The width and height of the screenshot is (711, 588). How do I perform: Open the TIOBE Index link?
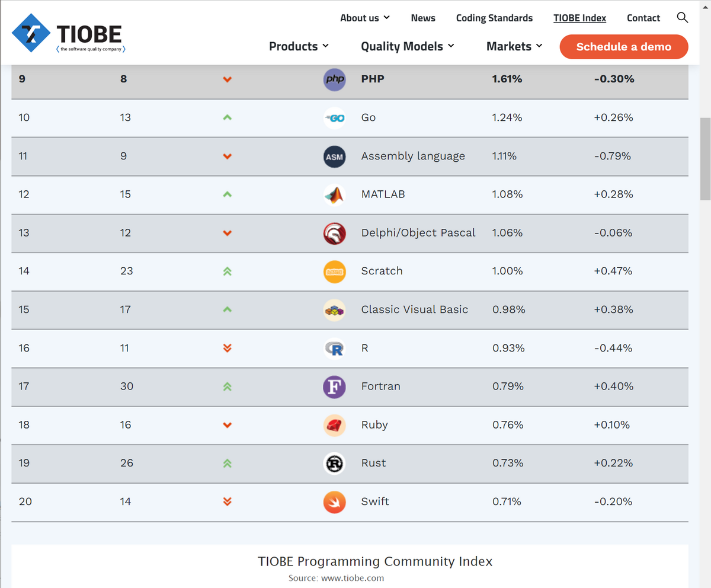(x=579, y=18)
